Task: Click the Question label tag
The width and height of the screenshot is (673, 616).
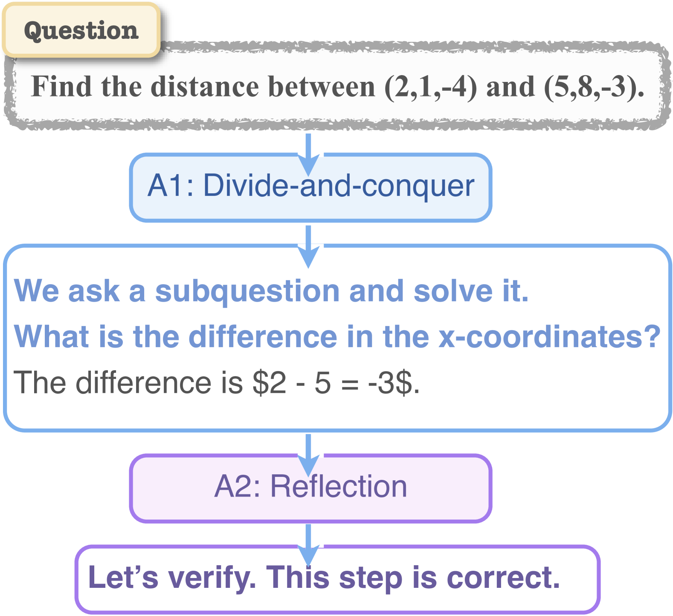Action: 81,31
